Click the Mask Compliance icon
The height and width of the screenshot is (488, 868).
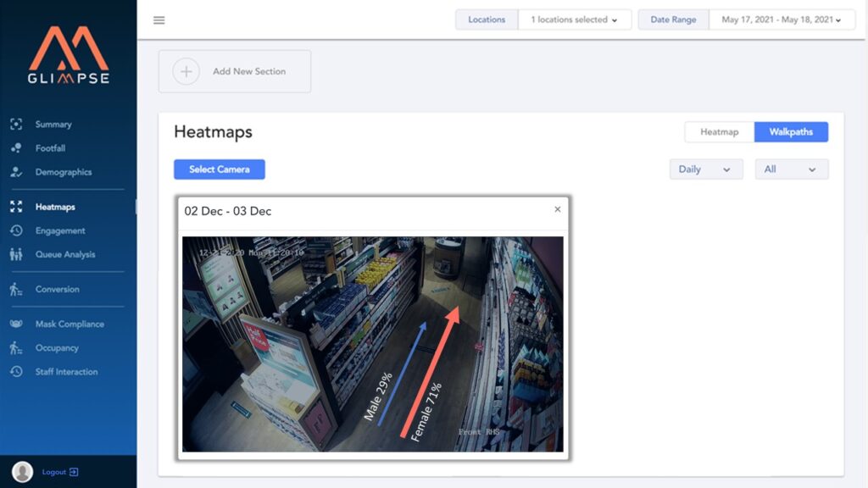coord(16,324)
